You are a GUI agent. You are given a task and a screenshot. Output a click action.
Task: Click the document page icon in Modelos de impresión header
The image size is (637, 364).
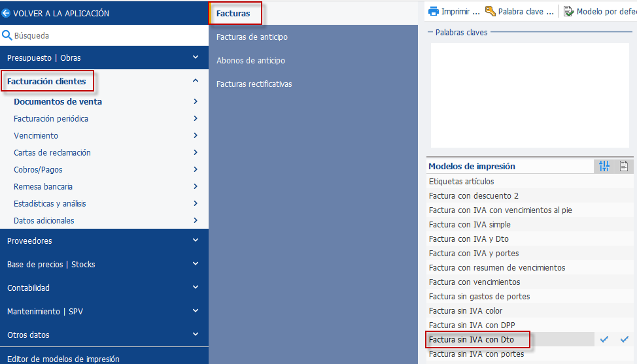pyautogui.click(x=624, y=166)
